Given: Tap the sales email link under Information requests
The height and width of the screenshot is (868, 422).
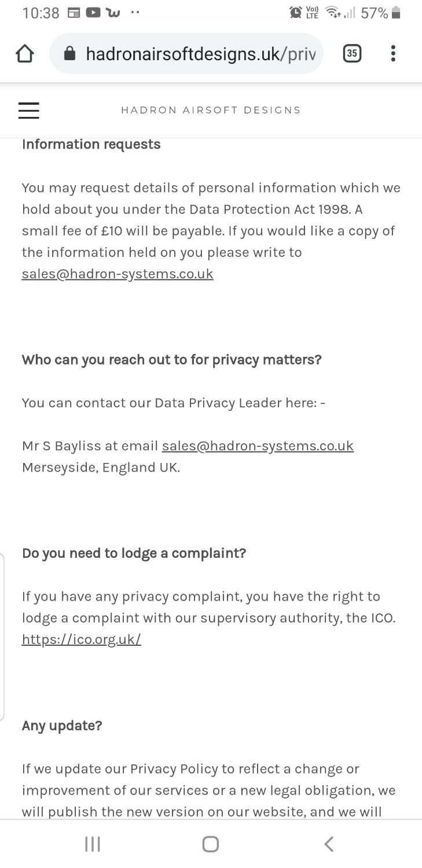Looking at the screenshot, I should (118, 274).
